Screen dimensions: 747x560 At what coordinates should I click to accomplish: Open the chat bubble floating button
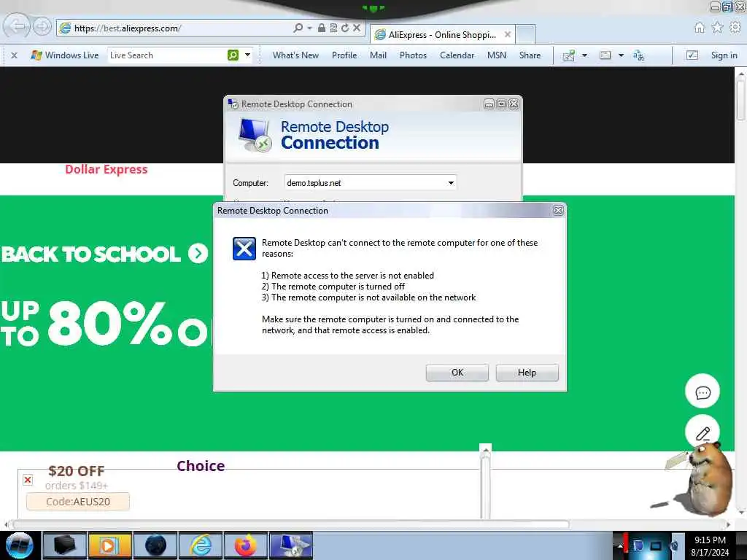[x=703, y=392]
